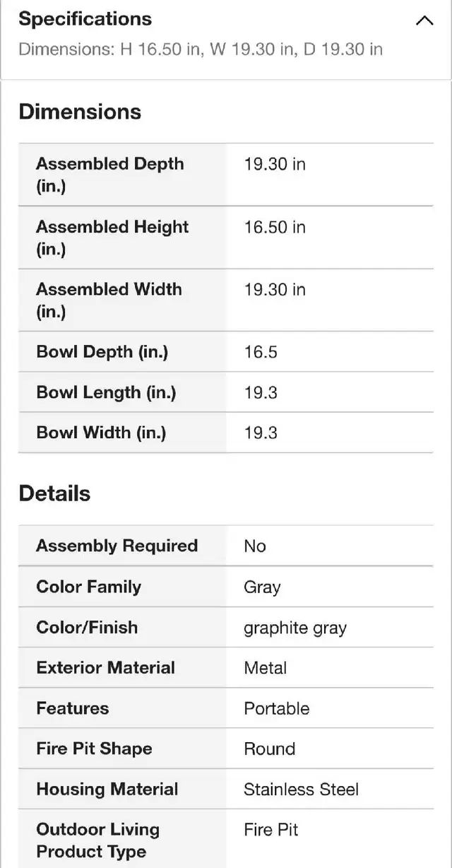
Task: Click the Fire Pit Shape row label
Action: (x=94, y=749)
